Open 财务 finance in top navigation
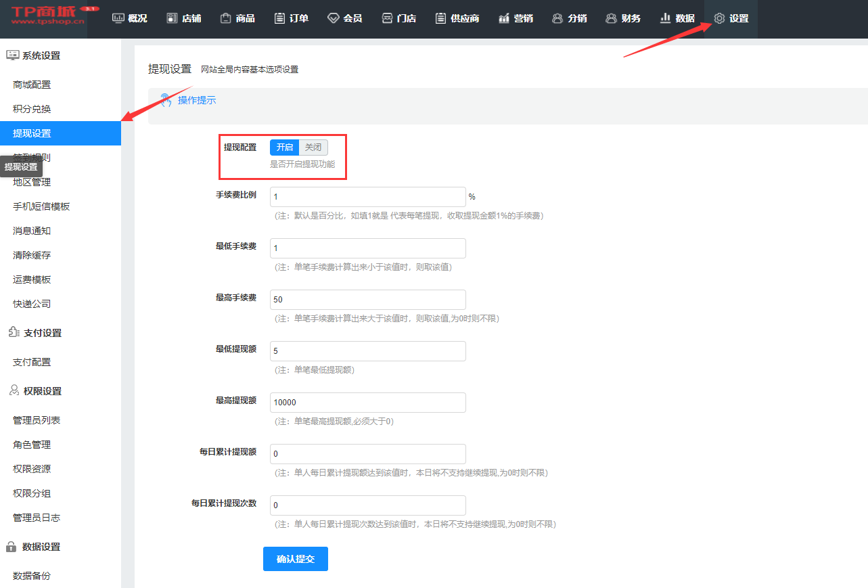The width and height of the screenshot is (868, 588). [623, 18]
